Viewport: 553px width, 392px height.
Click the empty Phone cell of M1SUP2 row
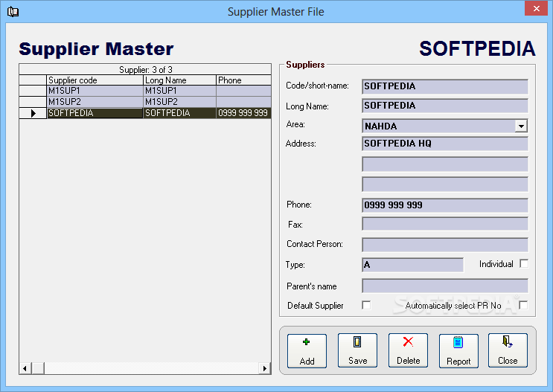[243, 101]
